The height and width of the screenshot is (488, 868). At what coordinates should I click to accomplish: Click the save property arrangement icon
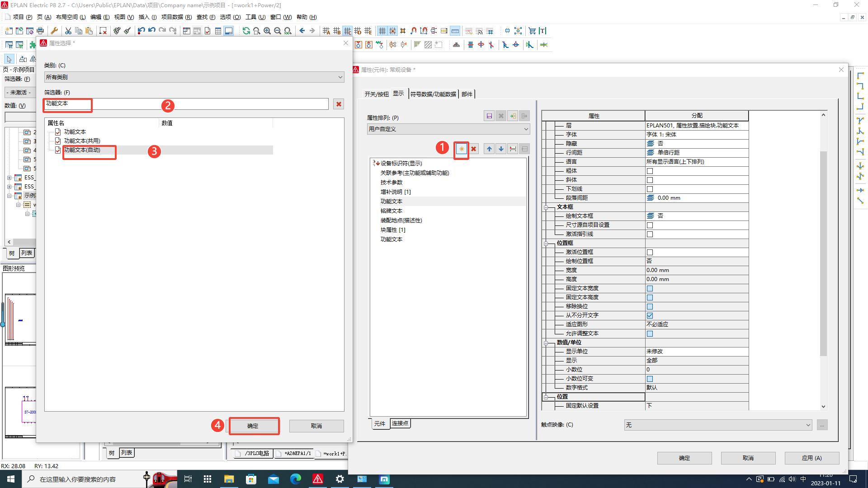[489, 116]
